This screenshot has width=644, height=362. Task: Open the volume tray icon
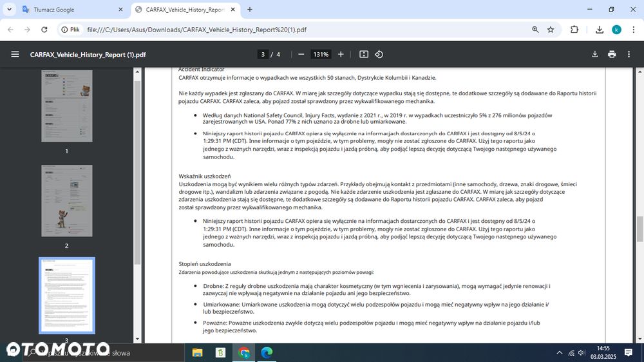pos(582,352)
